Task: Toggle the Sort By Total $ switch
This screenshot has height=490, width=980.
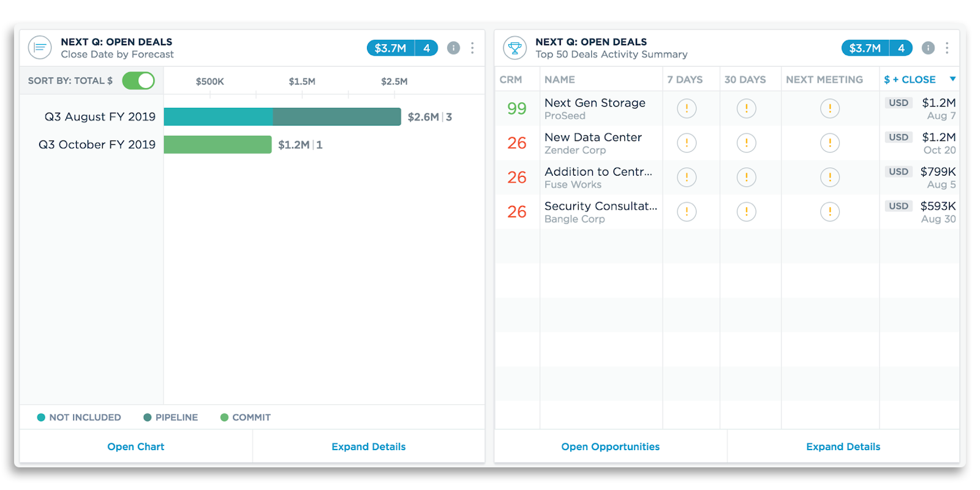Action: (138, 80)
